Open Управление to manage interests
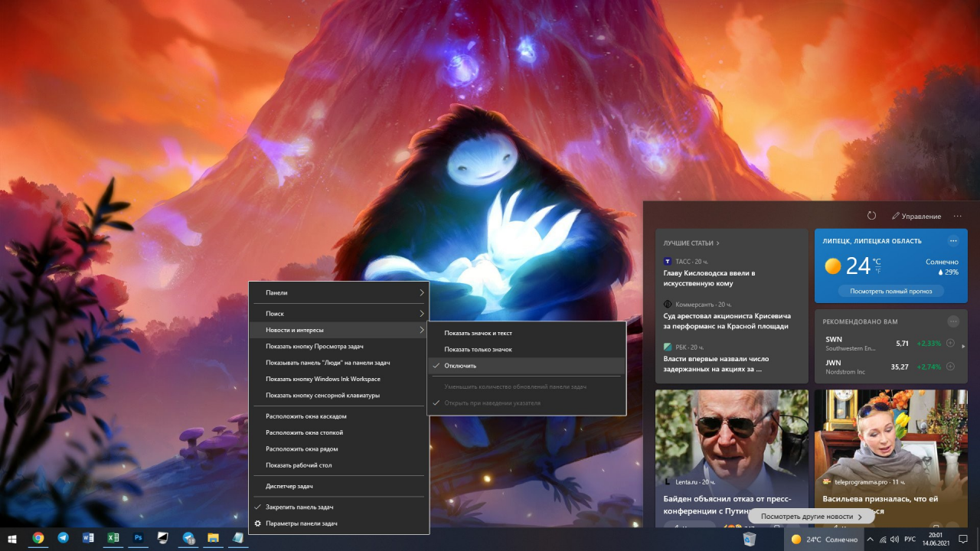 coord(916,216)
